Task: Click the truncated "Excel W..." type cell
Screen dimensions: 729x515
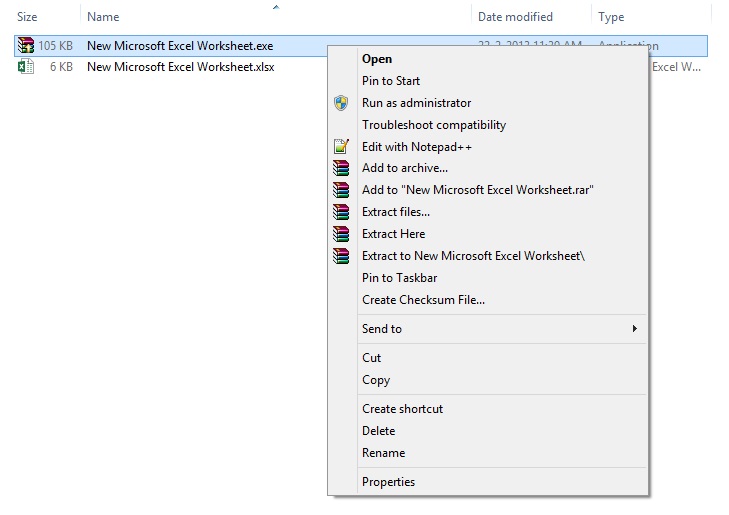Action: [676, 67]
